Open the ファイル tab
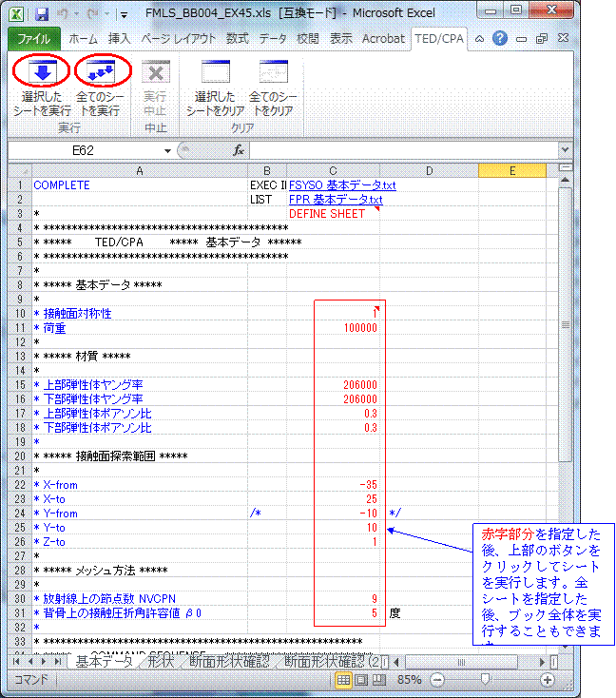The image size is (616, 698). pos(34,39)
